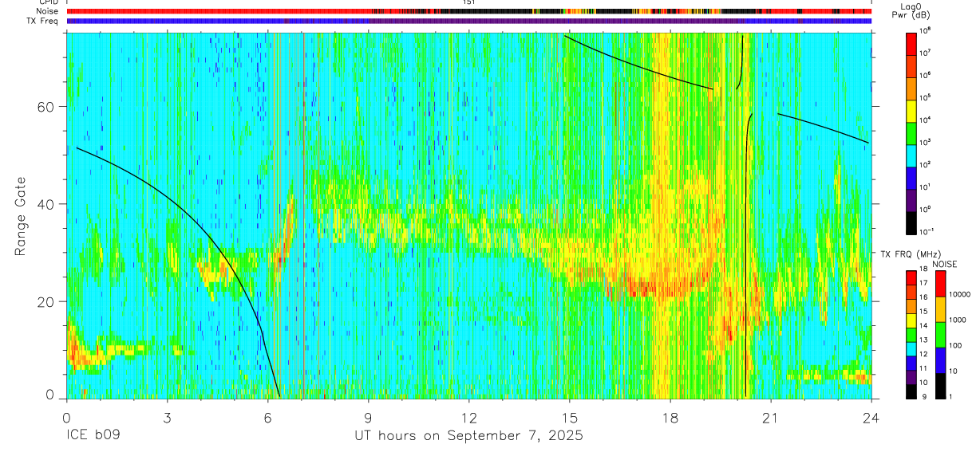Click the 'UT hours on September 7, 2025' axis title
The height and width of the screenshot is (452, 980).
(468, 436)
